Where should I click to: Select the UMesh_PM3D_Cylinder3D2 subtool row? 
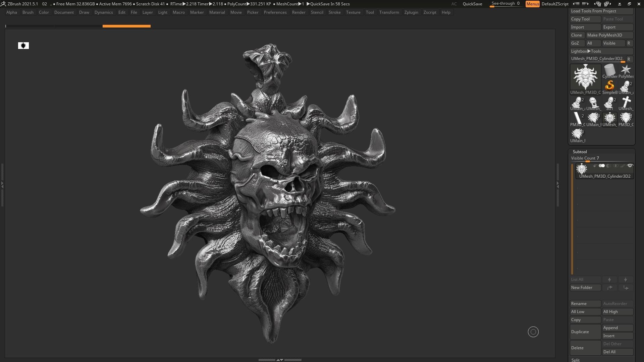tap(604, 171)
